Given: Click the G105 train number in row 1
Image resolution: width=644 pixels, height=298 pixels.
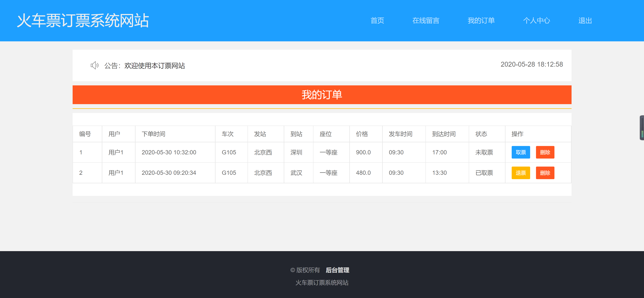Looking at the screenshot, I should point(229,152).
